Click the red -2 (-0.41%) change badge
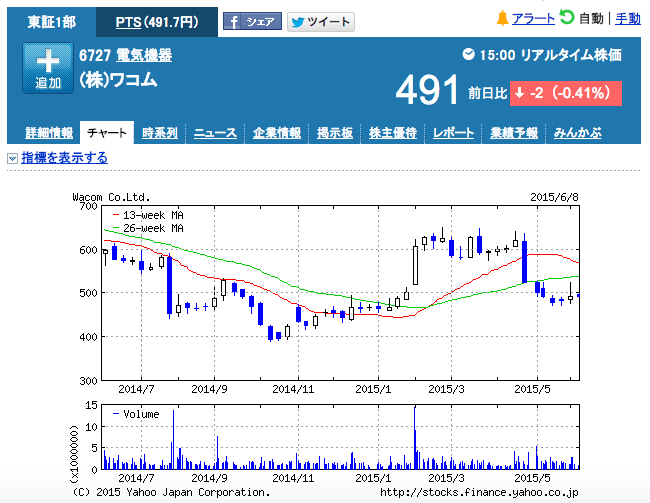This screenshot has width=650, height=503. [565, 93]
